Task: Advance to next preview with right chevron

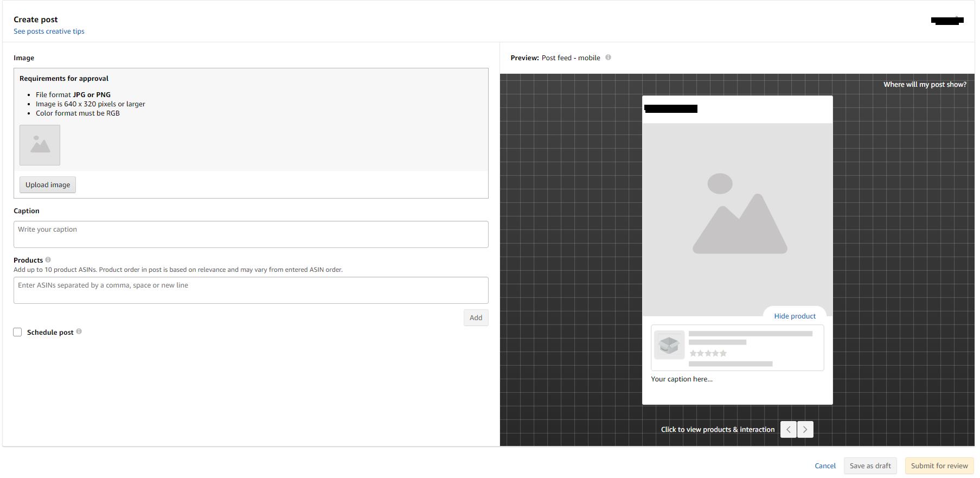Action: tap(805, 429)
